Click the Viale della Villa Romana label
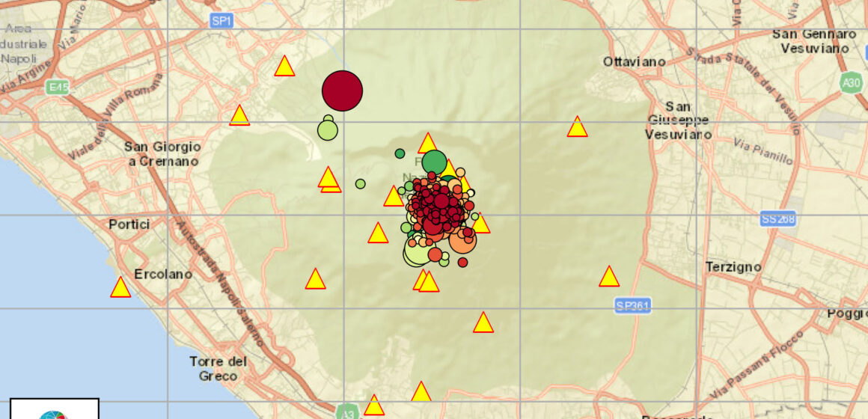Image resolution: width=868 pixels, height=419 pixels. pyautogui.click(x=115, y=117)
